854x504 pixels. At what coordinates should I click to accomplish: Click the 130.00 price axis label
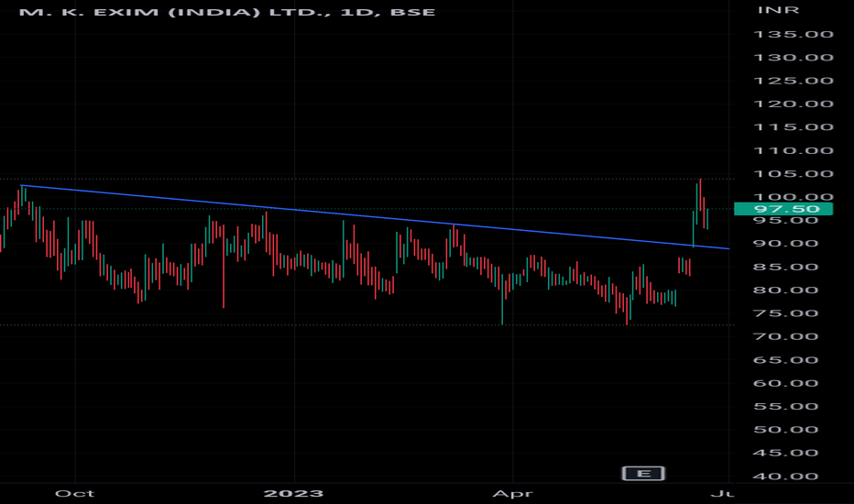point(793,58)
